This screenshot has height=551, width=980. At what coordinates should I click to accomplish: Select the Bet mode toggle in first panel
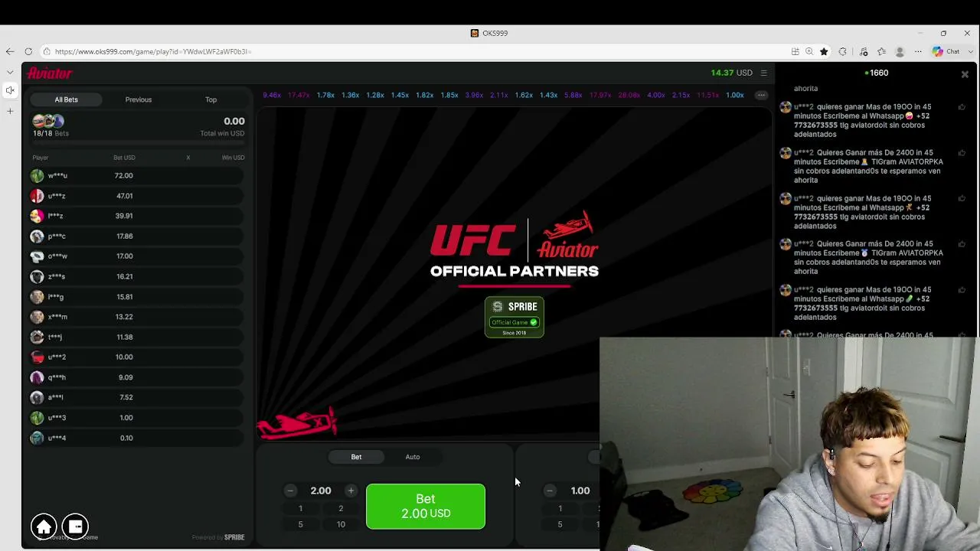click(x=356, y=457)
